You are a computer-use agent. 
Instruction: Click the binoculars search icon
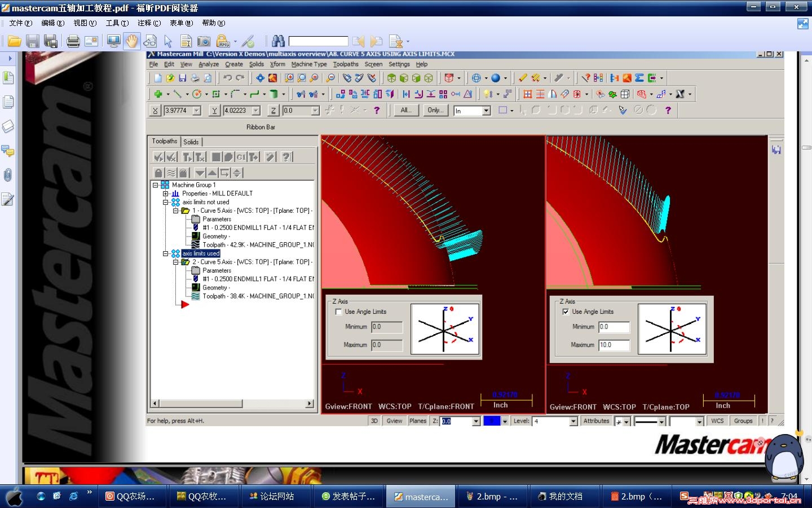278,41
